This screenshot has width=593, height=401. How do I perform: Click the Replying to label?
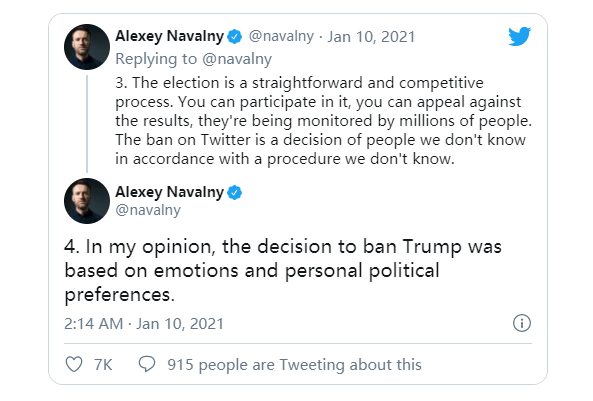point(156,59)
